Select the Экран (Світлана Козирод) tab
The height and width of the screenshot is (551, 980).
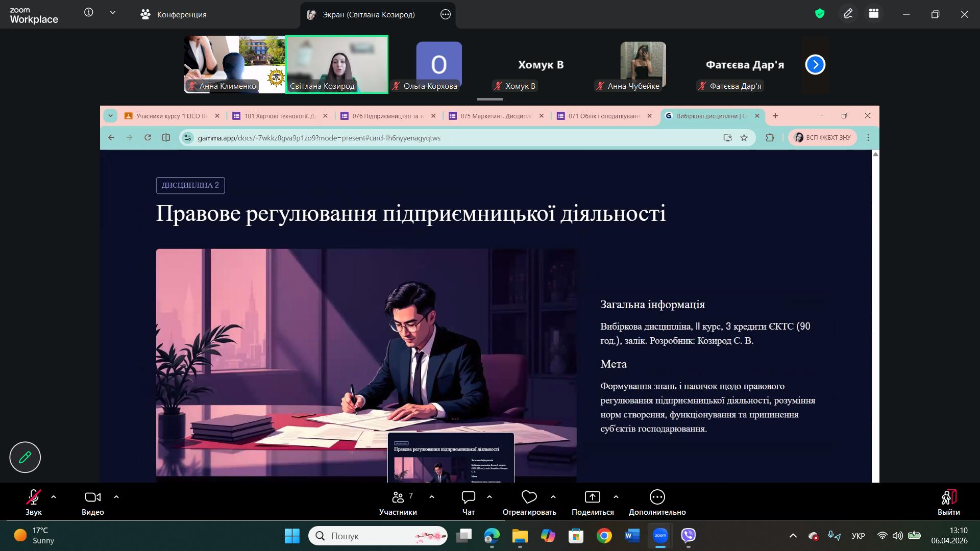pos(367,15)
